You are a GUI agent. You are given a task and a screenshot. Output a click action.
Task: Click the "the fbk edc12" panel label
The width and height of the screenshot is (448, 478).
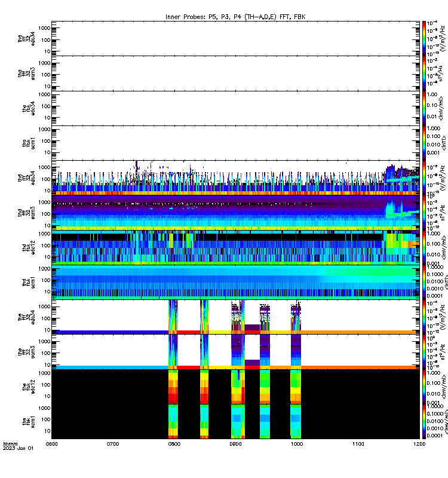pyautogui.click(x=29, y=387)
